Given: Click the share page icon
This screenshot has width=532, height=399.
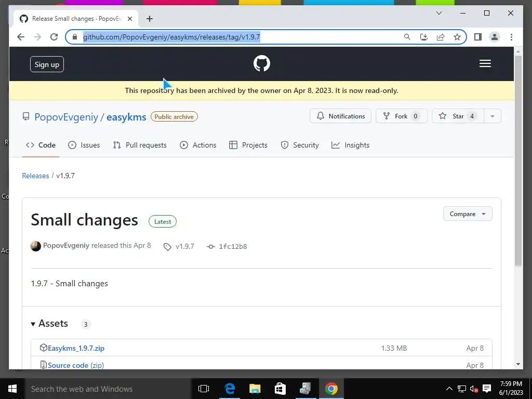Looking at the screenshot, I should [x=441, y=37].
